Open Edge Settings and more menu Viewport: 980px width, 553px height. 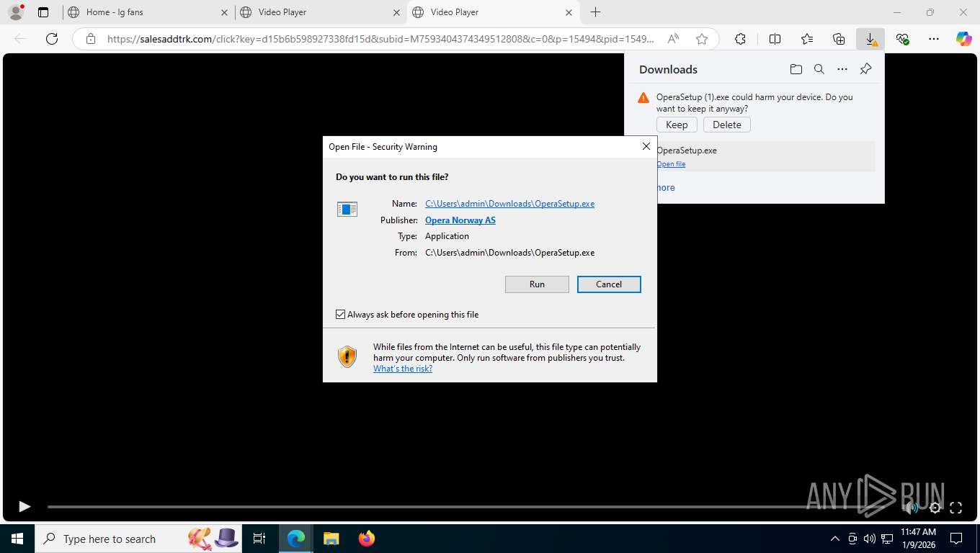coord(934,39)
